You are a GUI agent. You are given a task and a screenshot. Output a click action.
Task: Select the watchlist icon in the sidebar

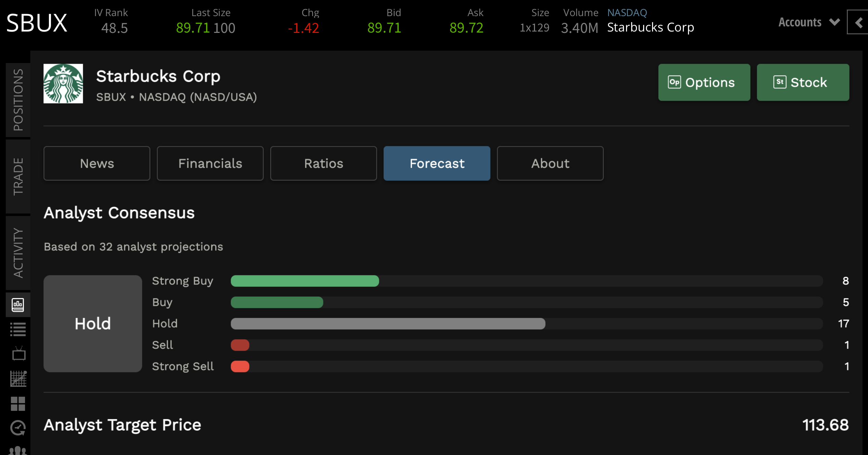18,330
